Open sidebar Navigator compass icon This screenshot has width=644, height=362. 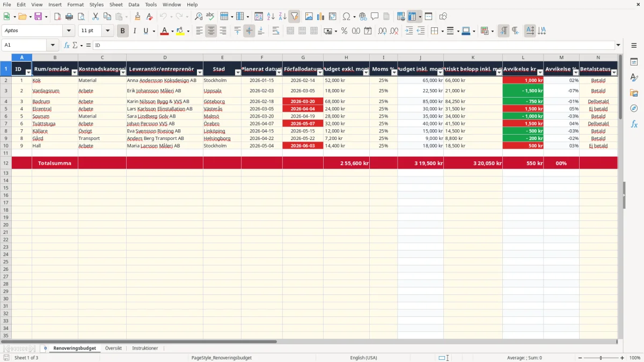634,108
